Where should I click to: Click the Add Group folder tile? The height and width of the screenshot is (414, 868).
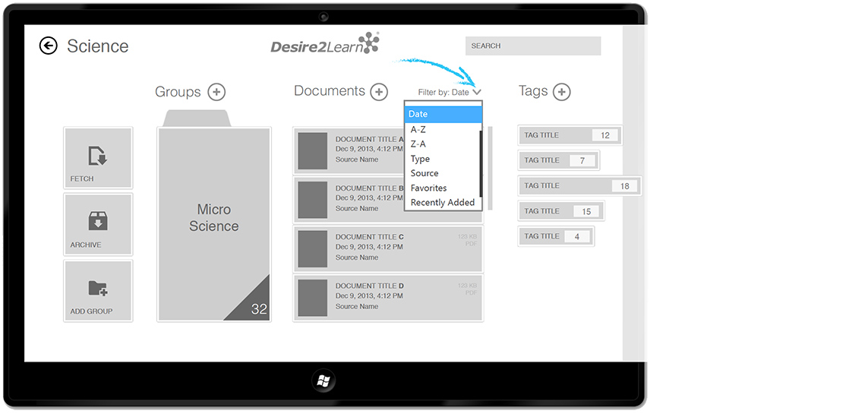pyautogui.click(x=98, y=290)
